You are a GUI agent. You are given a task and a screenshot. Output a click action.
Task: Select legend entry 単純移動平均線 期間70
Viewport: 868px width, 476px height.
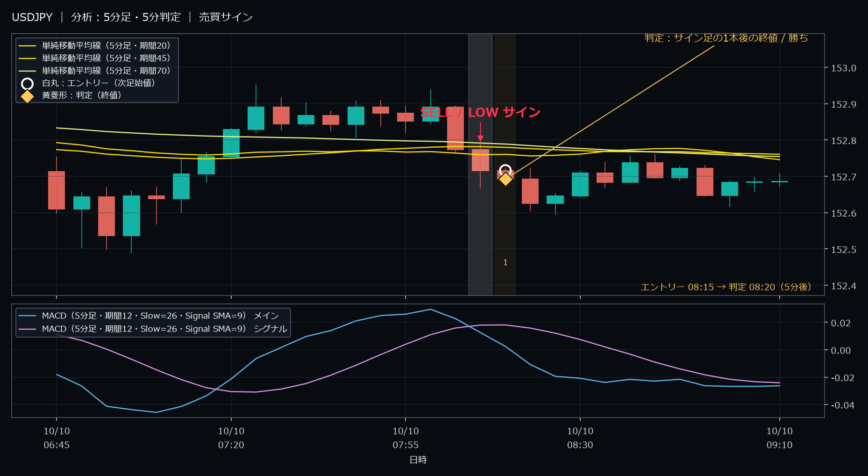point(96,71)
